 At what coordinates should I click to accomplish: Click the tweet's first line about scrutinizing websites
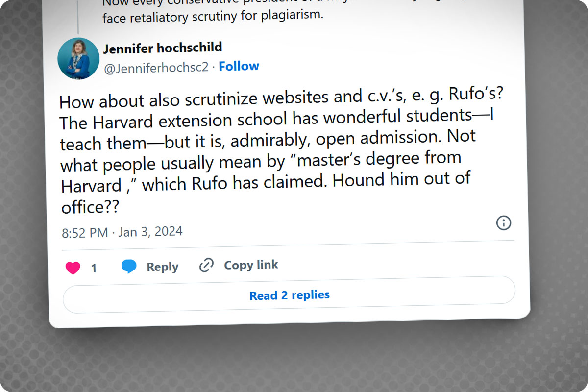click(281, 97)
